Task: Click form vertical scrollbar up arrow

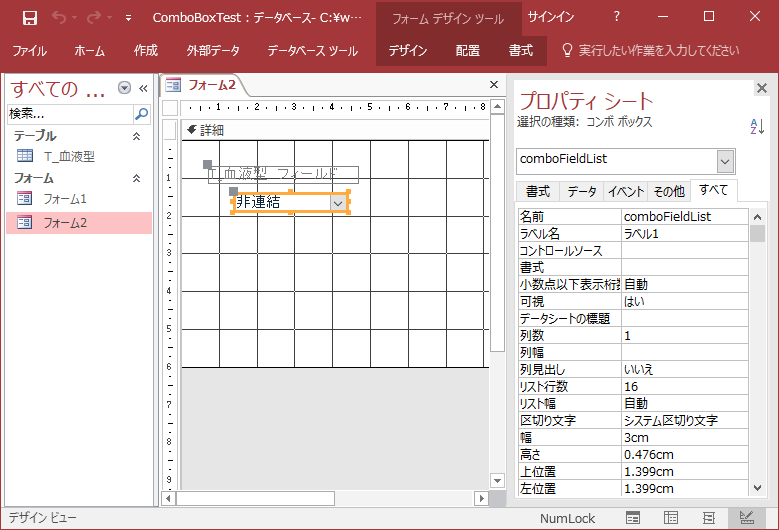Action: (497, 106)
